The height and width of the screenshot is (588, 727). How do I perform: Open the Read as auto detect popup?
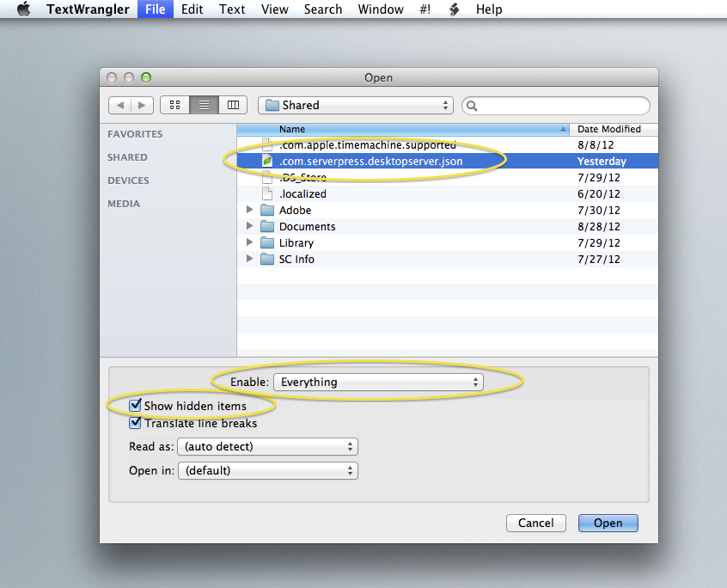coord(267,446)
